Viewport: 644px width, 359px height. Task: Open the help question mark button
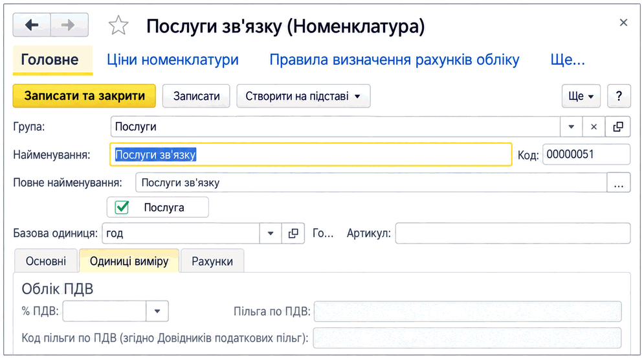(x=619, y=96)
